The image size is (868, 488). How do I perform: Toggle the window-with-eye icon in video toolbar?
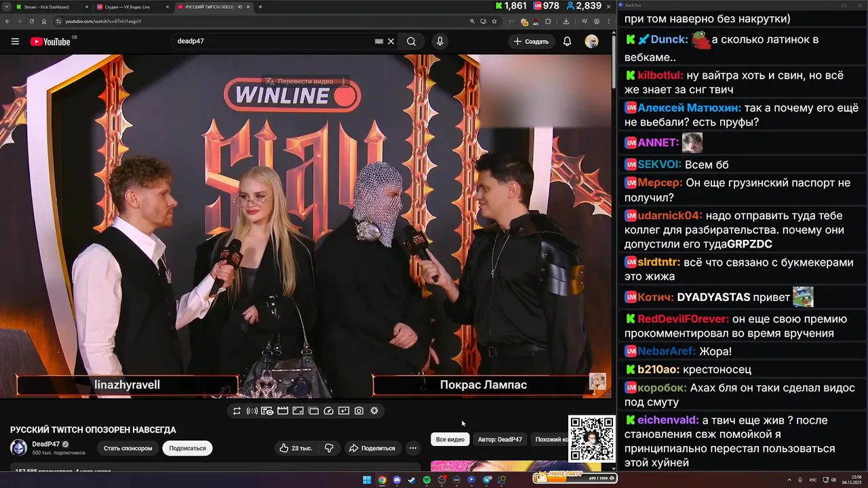tap(267, 411)
